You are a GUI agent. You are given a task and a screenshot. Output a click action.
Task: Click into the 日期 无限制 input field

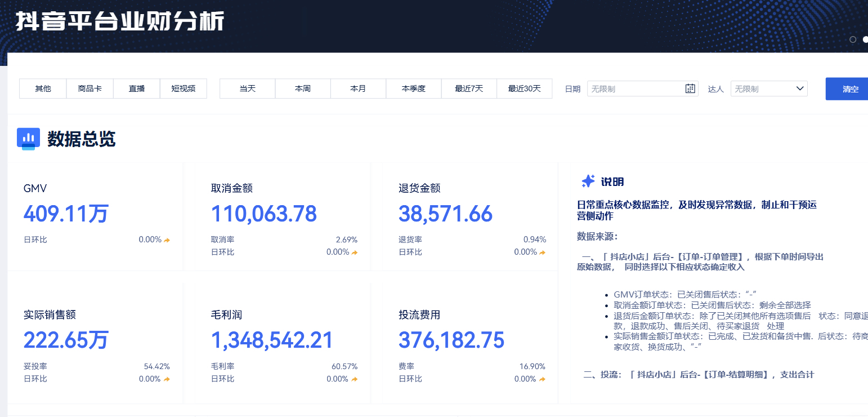click(x=643, y=88)
